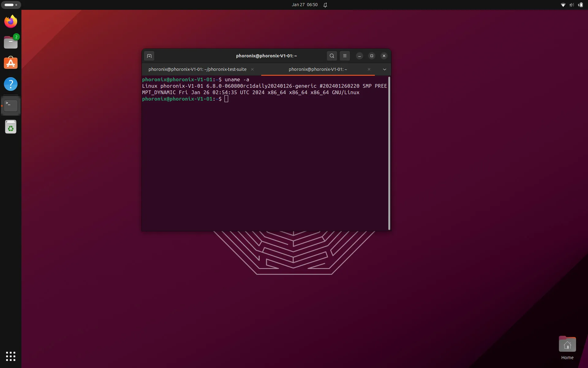Select the phoronix@phoronix-V1-01: ~ tab

(x=318, y=69)
